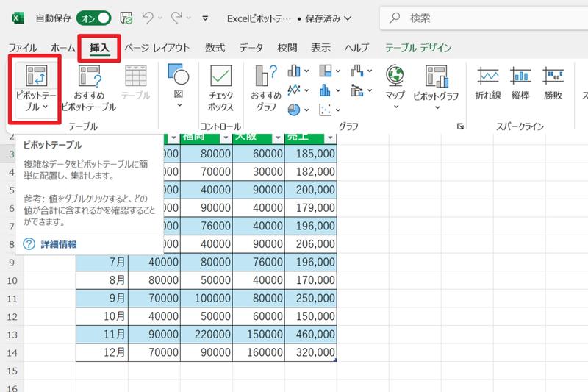Image resolution: width=588 pixels, height=392 pixels.
Task: Switch to the Review (校閲) tab
Action: 287,48
